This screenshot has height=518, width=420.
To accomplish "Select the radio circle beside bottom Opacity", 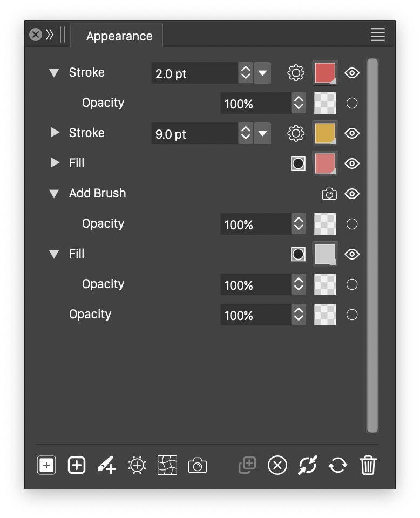I will 352,315.
